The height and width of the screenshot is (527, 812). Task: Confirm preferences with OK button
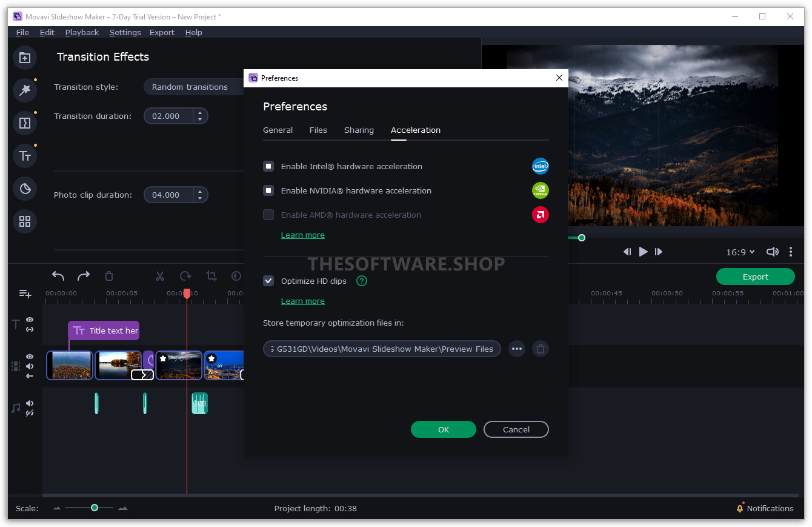(x=444, y=429)
